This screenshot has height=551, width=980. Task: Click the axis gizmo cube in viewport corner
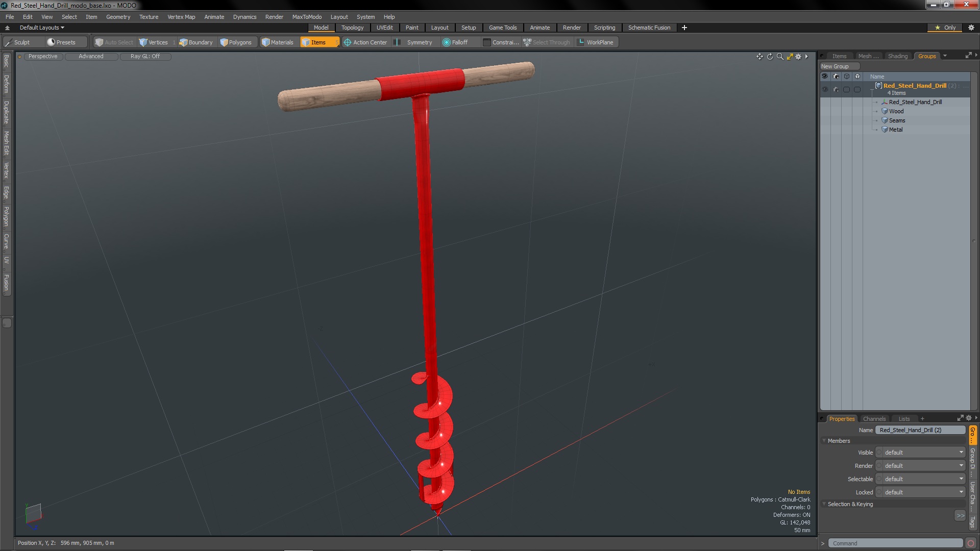pos(33,514)
